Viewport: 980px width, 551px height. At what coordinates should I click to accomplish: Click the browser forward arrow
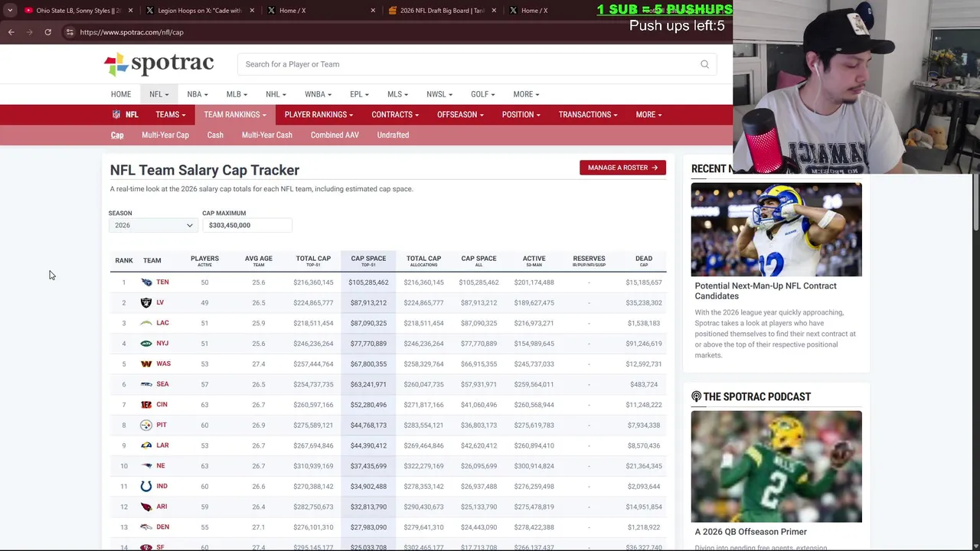tap(29, 32)
